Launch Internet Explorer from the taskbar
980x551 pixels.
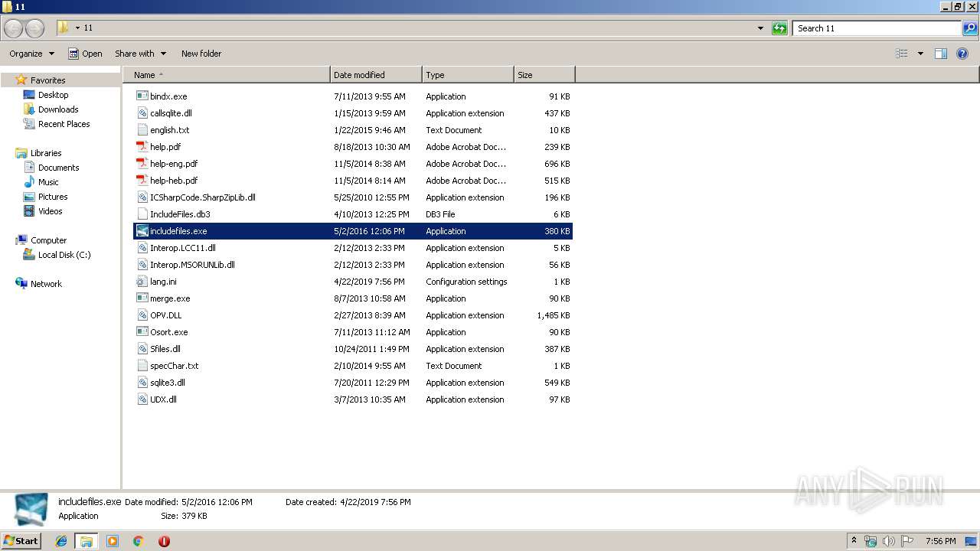(61, 541)
